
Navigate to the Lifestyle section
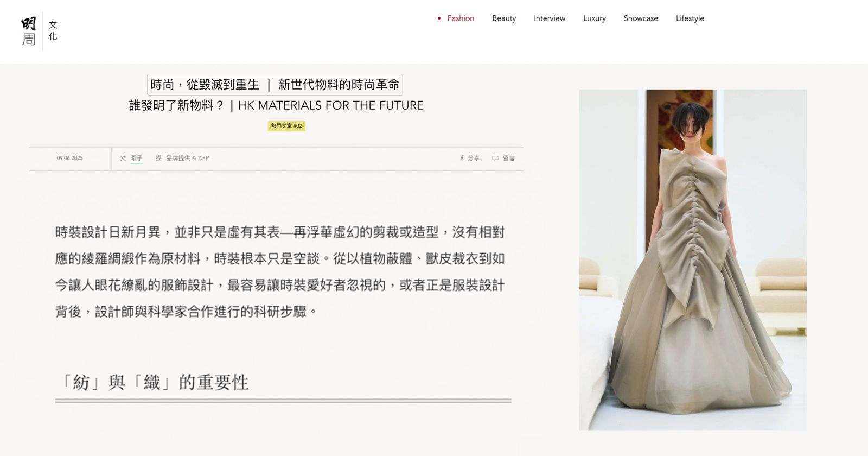coord(690,18)
